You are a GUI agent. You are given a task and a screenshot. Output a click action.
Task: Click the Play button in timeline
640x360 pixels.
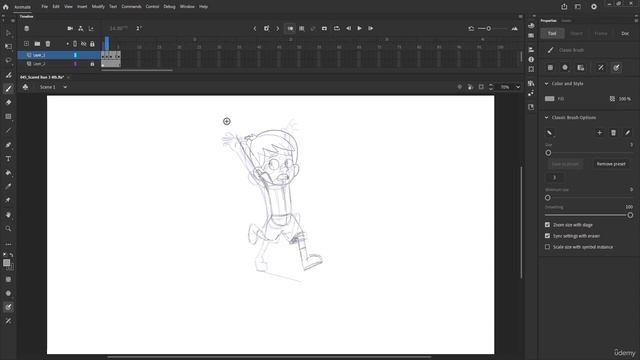pos(360,29)
